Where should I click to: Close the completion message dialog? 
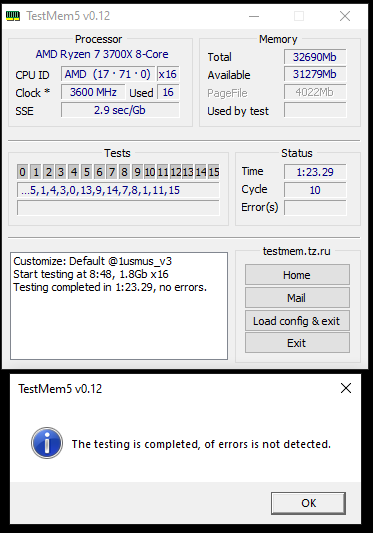click(346, 388)
